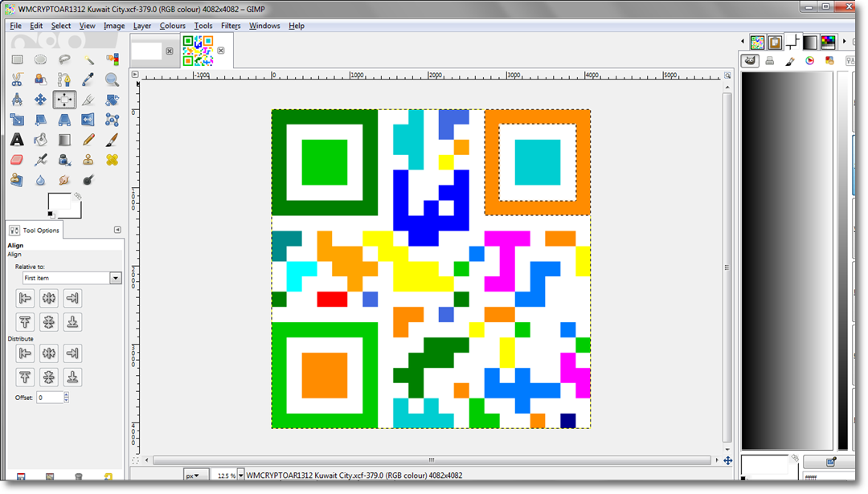868x494 pixels.
Task: Activate the Rotate tool
Action: (x=112, y=100)
